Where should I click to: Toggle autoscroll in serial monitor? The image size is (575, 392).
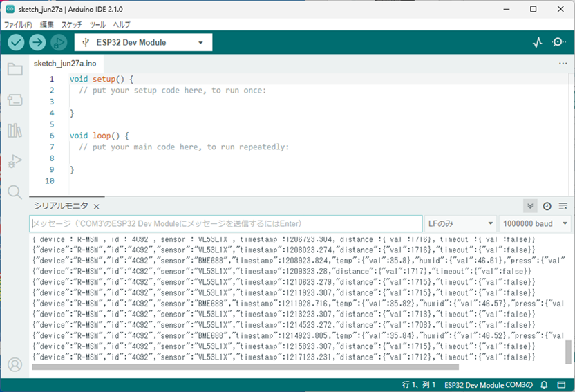pos(530,206)
